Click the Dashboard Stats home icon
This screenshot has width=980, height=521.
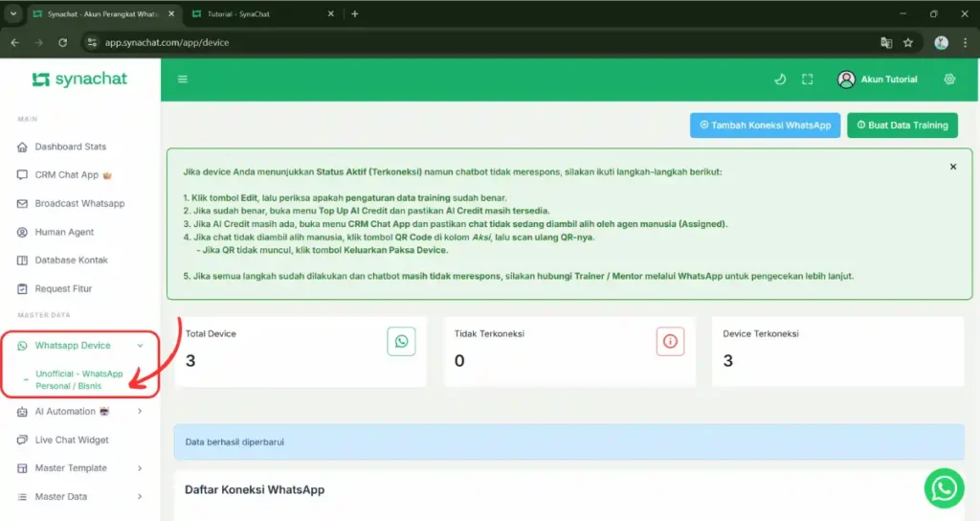pos(23,147)
